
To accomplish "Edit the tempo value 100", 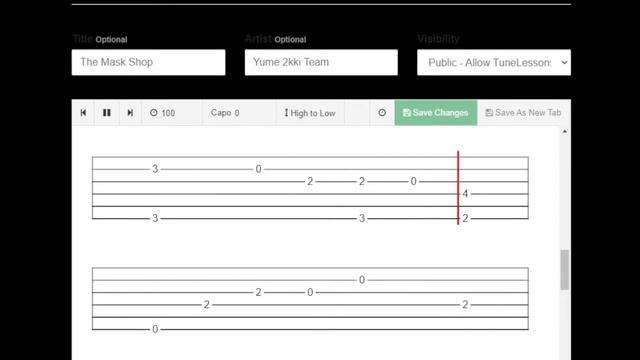I will (x=168, y=113).
